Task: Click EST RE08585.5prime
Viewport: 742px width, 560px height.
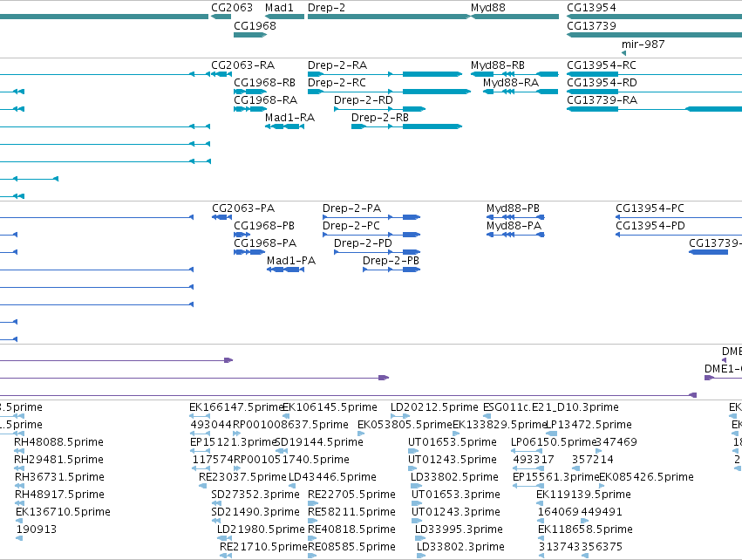Action: [351, 547]
